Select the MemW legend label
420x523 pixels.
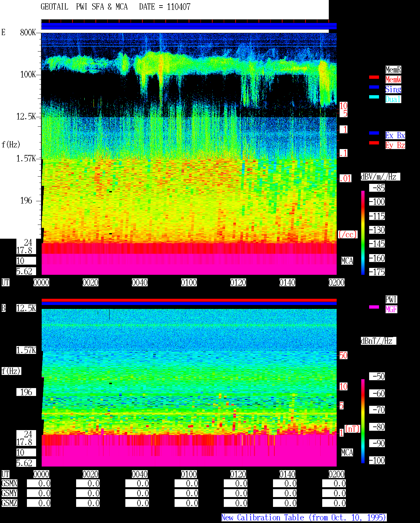click(393, 79)
